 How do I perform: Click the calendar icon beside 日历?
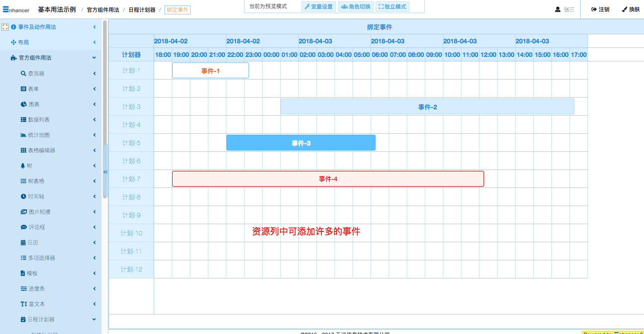point(23,243)
